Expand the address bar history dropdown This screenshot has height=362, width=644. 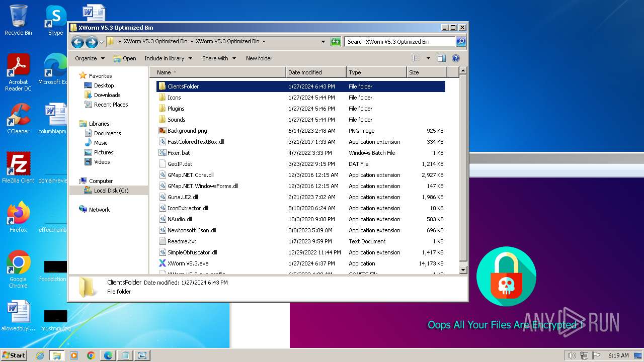[323, 42]
